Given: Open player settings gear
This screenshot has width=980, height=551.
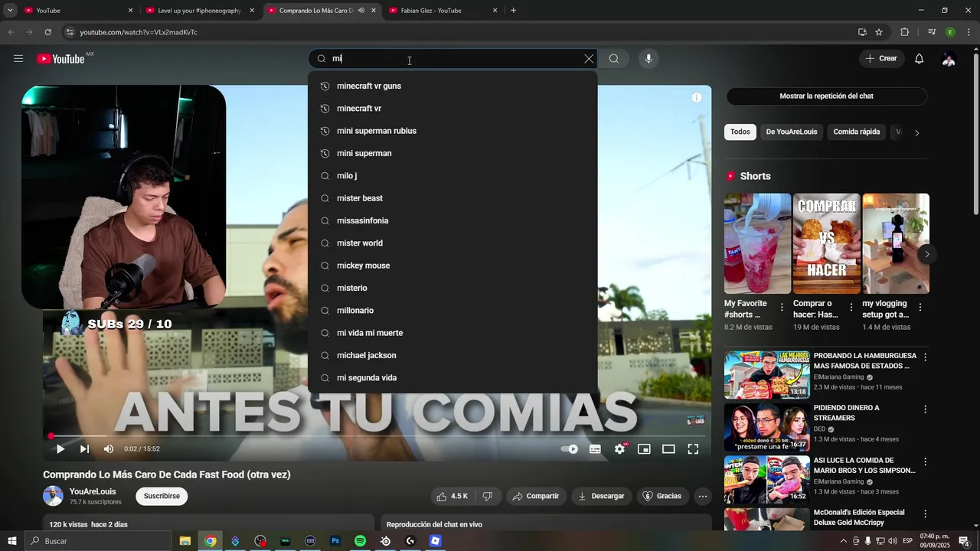Looking at the screenshot, I should click(619, 449).
